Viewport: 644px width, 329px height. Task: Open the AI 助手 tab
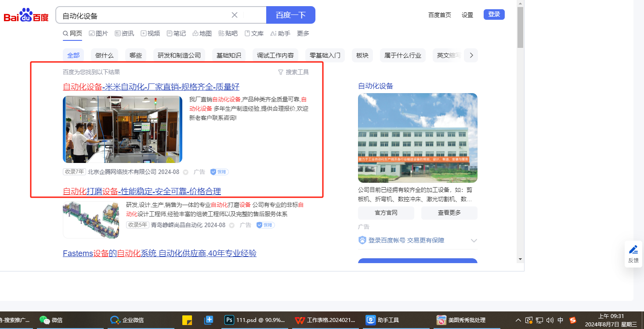(280, 33)
